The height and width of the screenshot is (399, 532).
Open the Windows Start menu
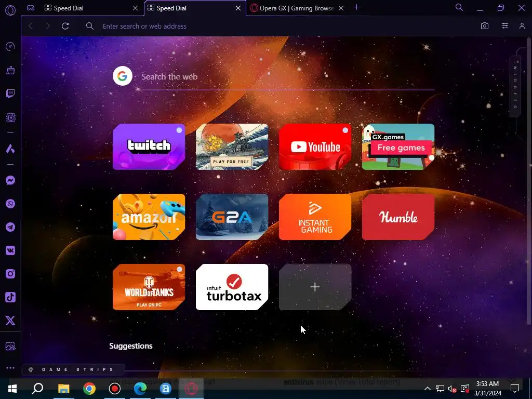(x=12, y=389)
